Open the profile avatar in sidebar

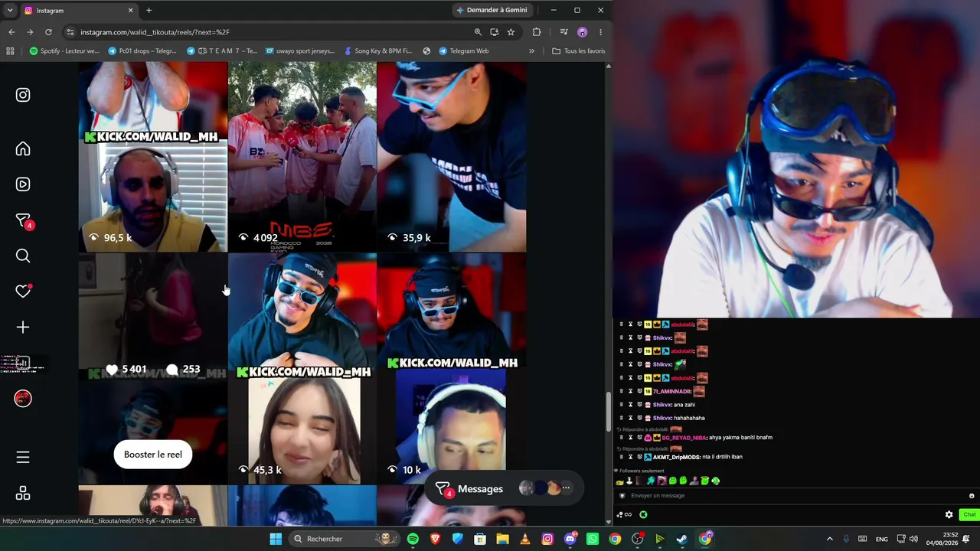coord(23,399)
